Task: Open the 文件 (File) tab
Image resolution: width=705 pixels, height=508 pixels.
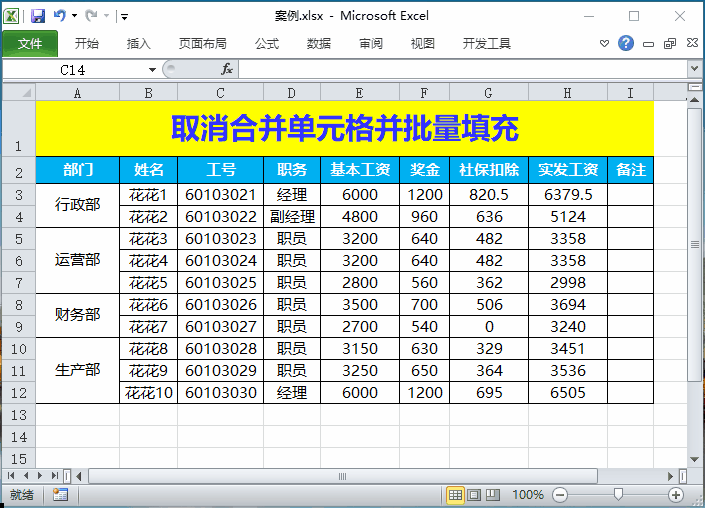Action: point(30,43)
